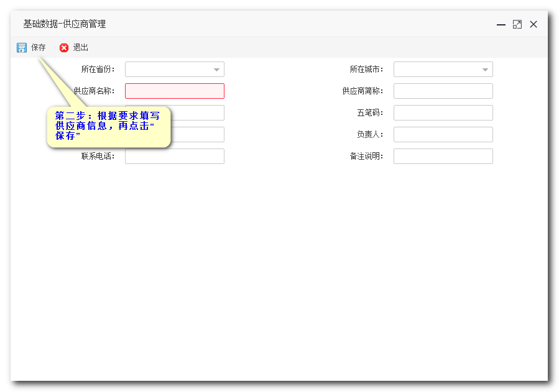Maximize the 供应商管理 window
Screen dimensions: 559x392
[x=517, y=25]
